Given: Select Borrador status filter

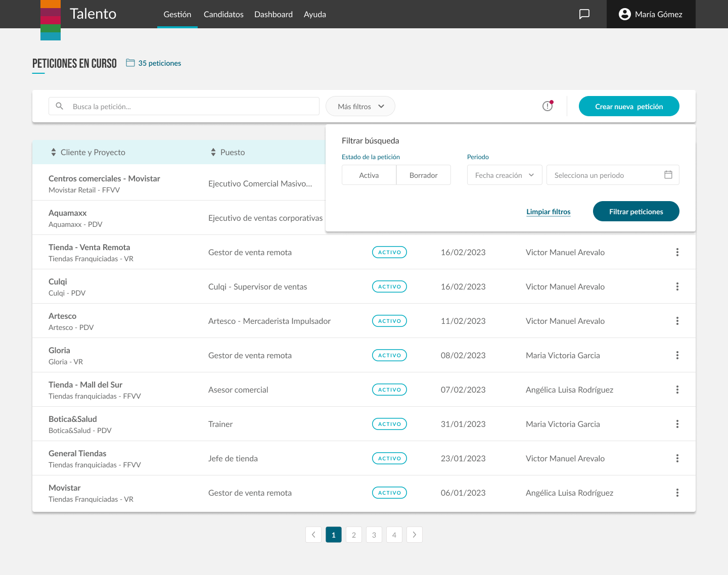Looking at the screenshot, I should click(x=423, y=175).
